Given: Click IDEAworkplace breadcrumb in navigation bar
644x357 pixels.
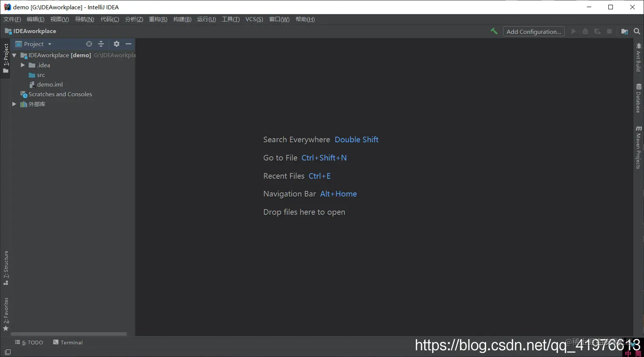Looking at the screenshot, I should click(31, 31).
